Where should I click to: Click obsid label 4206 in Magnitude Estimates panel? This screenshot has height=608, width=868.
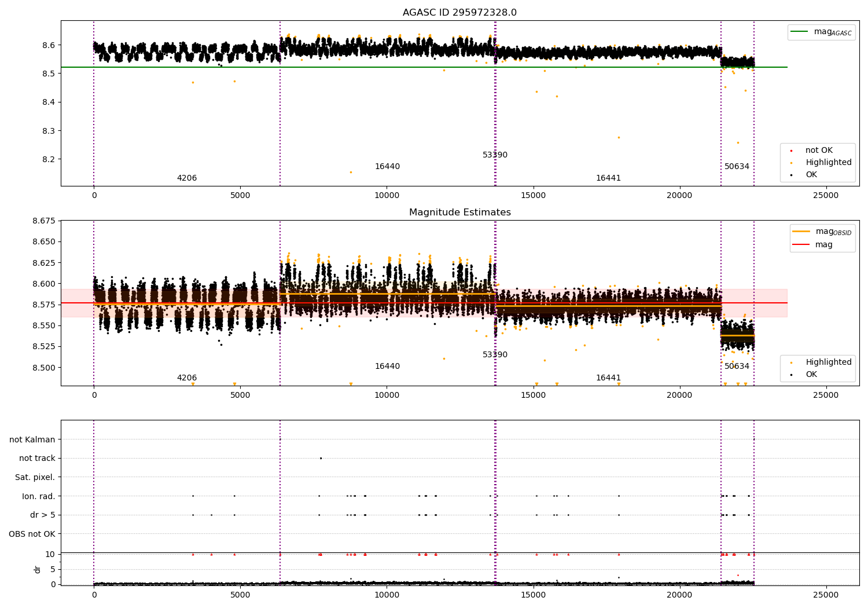[x=187, y=378]
